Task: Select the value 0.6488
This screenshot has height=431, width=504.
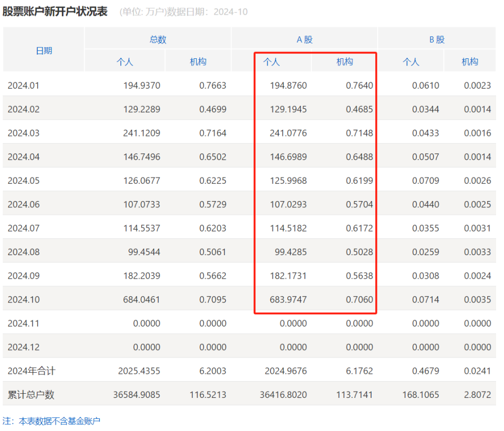Action: coord(359,157)
